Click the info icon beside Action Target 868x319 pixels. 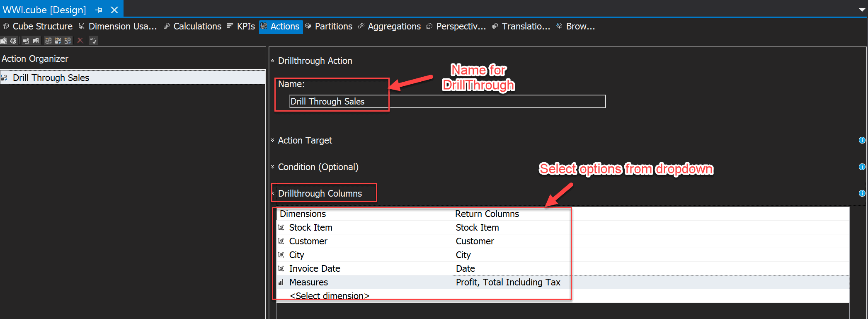pyautogui.click(x=862, y=140)
